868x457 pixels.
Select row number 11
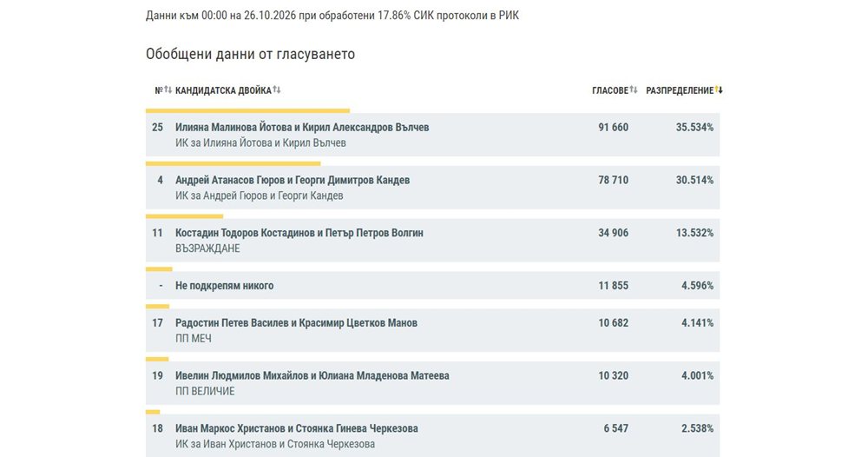pyautogui.click(x=158, y=233)
